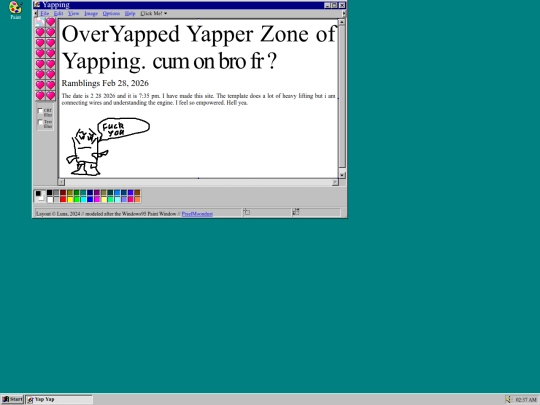Select the heart beside the pale toolbox tool
The width and height of the screenshot is (540, 405).
click(x=51, y=22)
